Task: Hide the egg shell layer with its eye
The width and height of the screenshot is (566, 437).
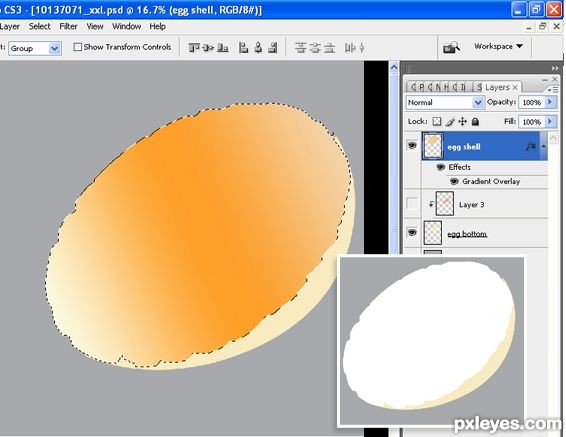Action: tap(412, 145)
